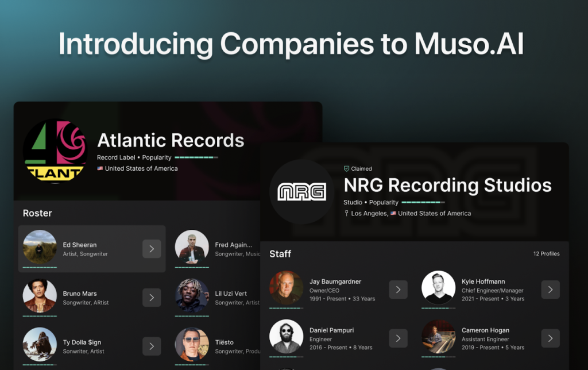Image resolution: width=588 pixels, height=370 pixels.
Task: Click Atlantic Records popularity bar
Action: coord(196,157)
